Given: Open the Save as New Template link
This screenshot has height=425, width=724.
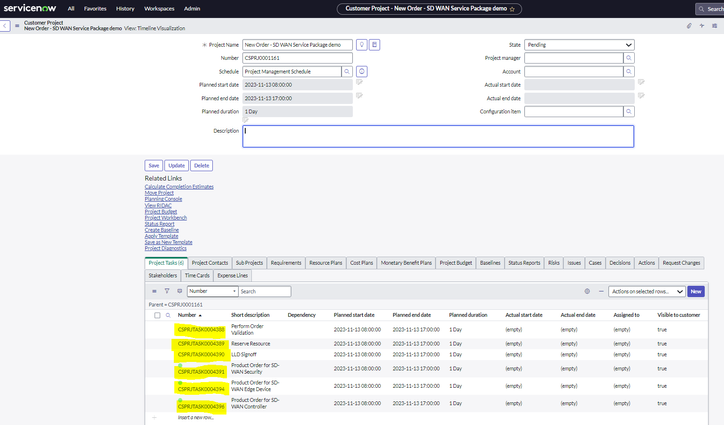Looking at the screenshot, I should [169, 242].
